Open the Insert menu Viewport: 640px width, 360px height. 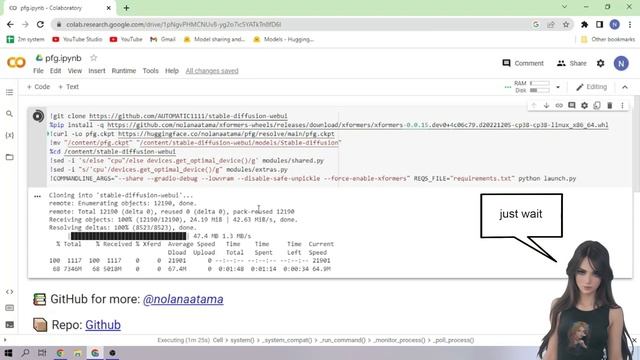(x=97, y=71)
